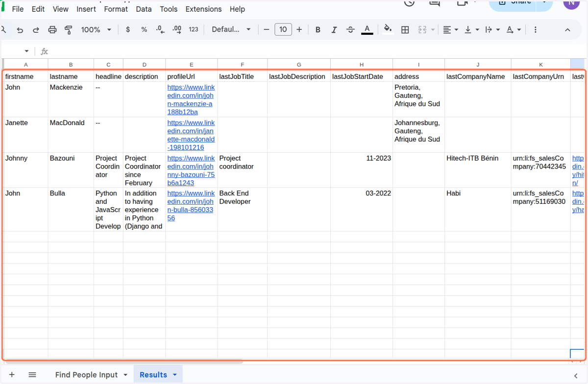Screen dimensions: 588x384
Task: Select the lastCompanyUrn header cell
Action: click(541, 76)
